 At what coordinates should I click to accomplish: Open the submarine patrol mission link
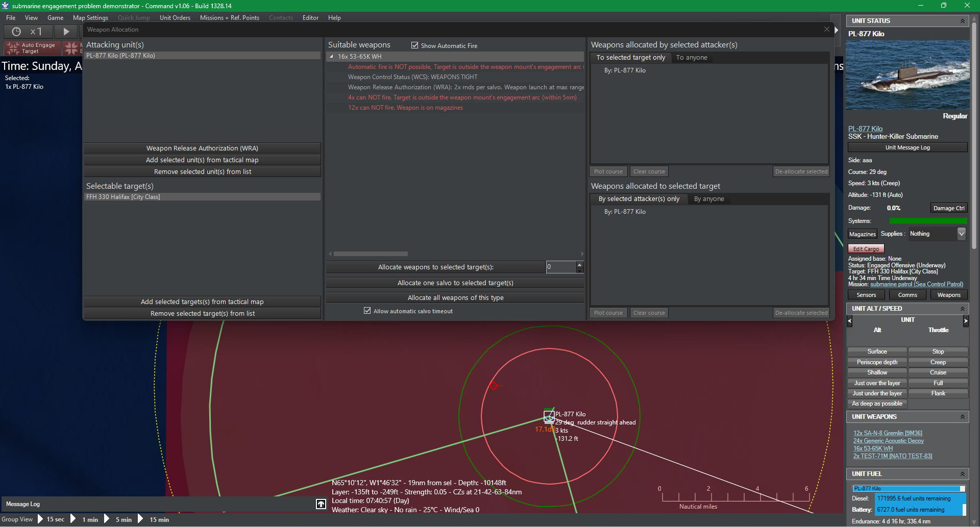coord(917,284)
